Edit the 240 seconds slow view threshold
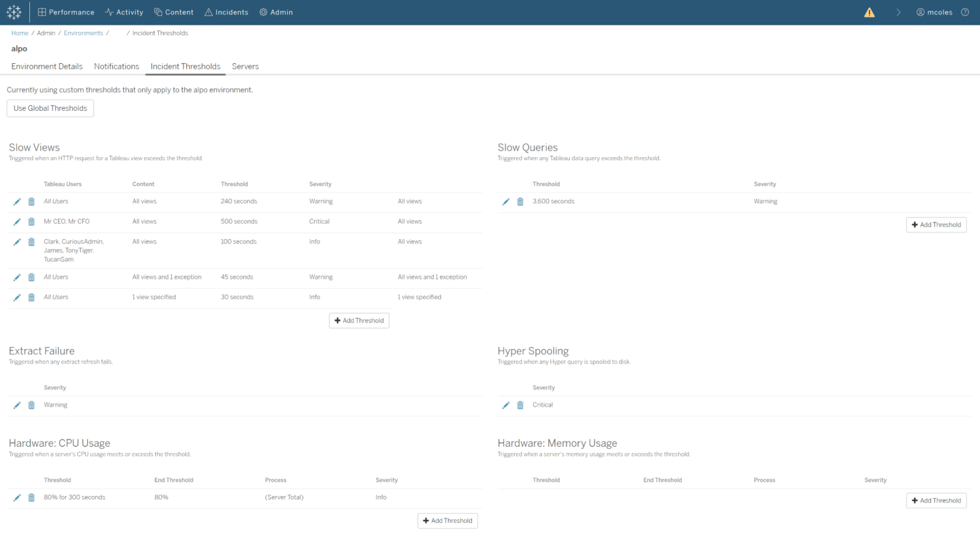 pyautogui.click(x=17, y=202)
